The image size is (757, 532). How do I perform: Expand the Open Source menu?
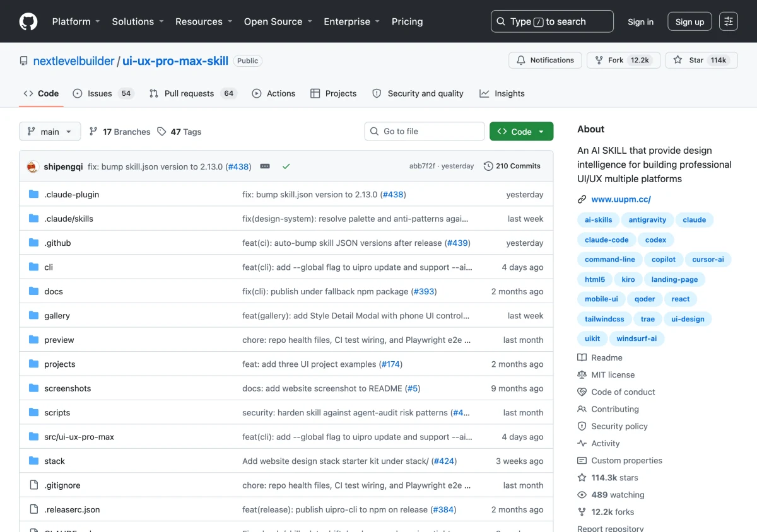(x=278, y=21)
